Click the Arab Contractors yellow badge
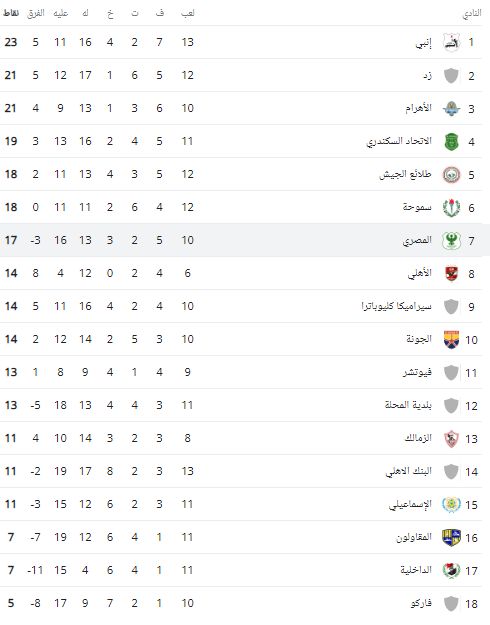Viewport: 490px width, 625px height. 451,538
